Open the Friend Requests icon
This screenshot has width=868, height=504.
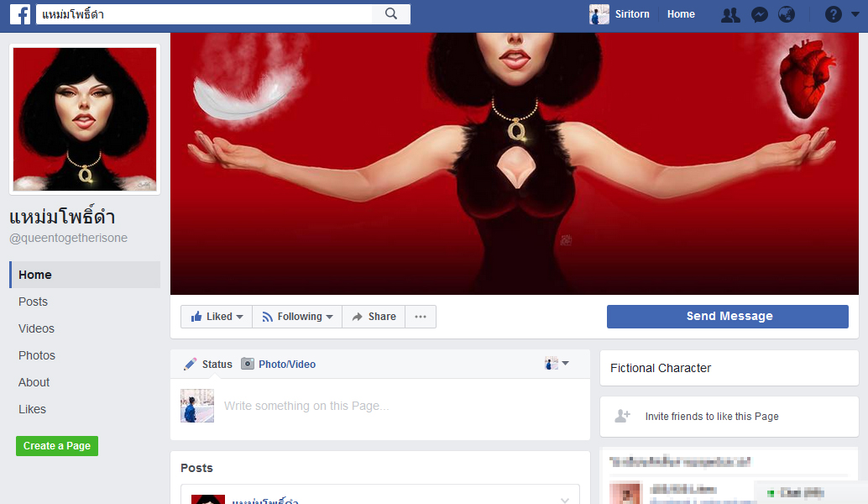click(x=730, y=14)
